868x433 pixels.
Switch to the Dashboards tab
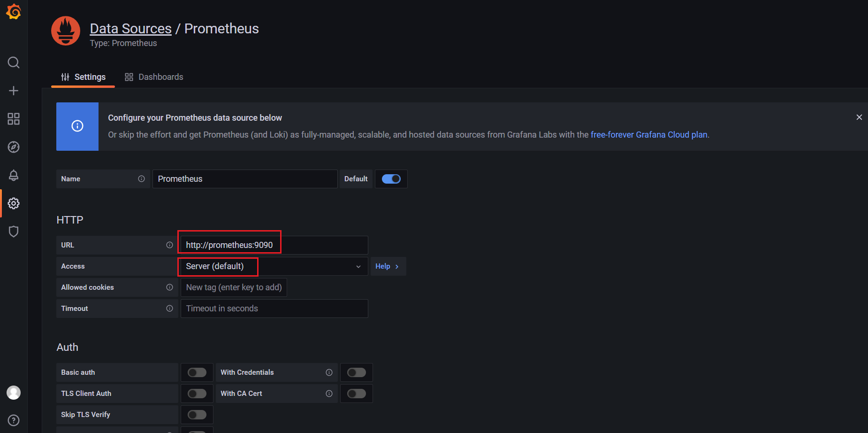(x=154, y=77)
